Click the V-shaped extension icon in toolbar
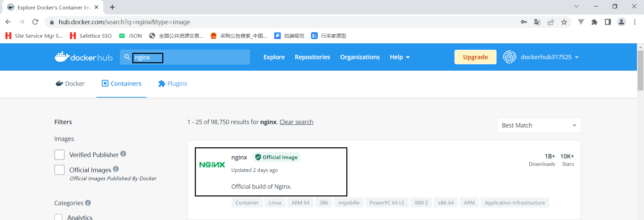This screenshot has height=220, width=644. coord(581,22)
